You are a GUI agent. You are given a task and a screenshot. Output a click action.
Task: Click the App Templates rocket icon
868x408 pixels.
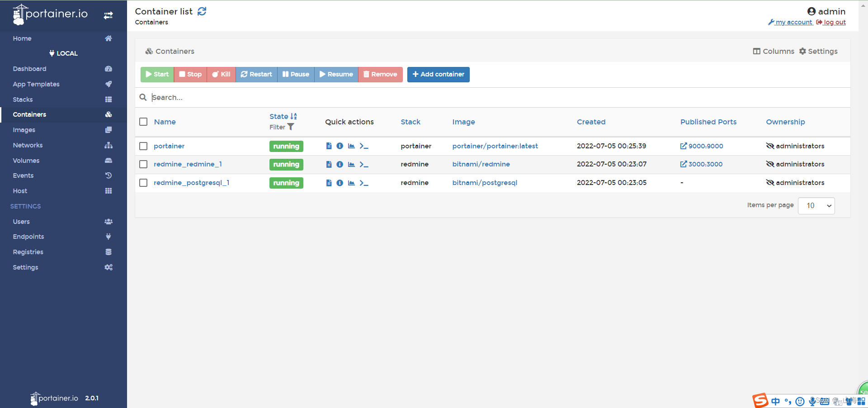(108, 84)
